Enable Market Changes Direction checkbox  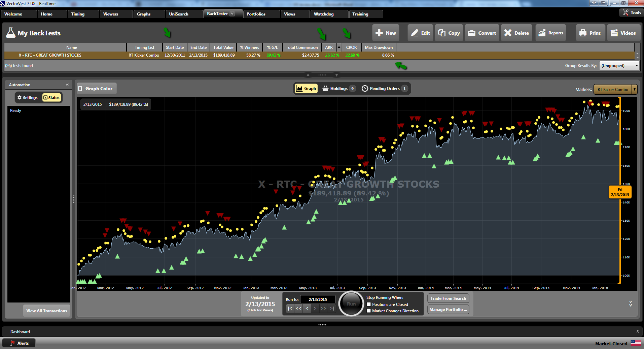(369, 311)
